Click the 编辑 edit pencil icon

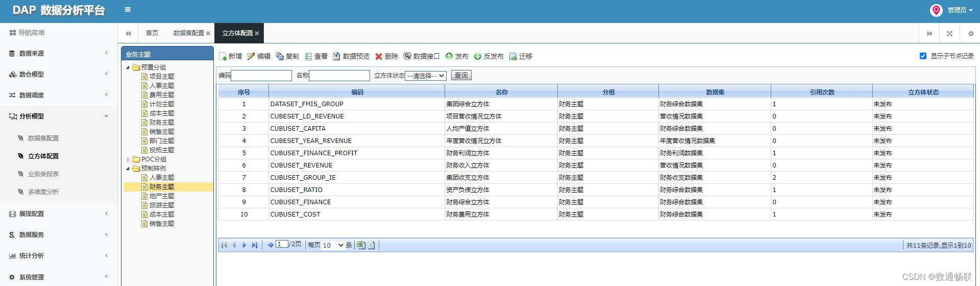tap(251, 56)
